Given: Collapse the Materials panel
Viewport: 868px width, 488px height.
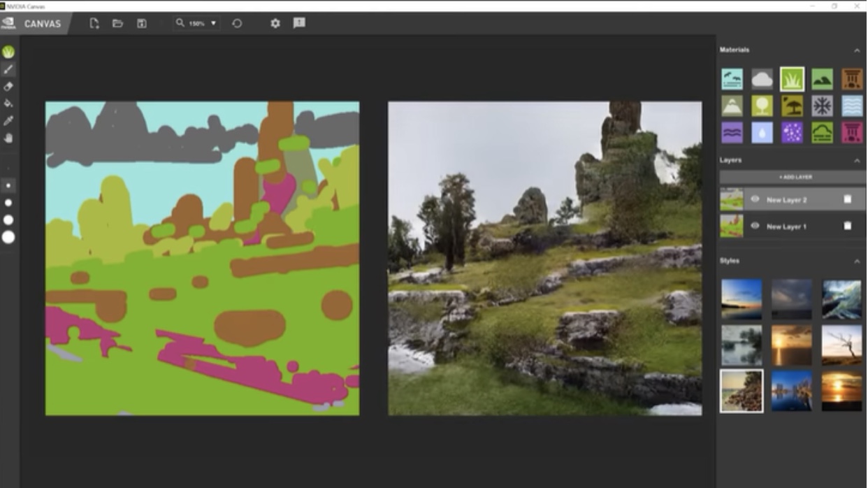Looking at the screenshot, I should point(857,50).
